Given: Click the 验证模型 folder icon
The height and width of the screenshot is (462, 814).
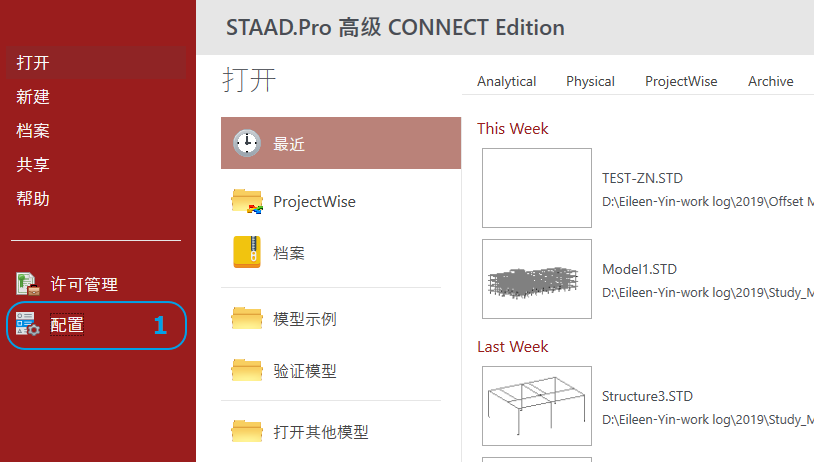Looking at the screenshot, I should pyautogui.click(x=246, y=371).
